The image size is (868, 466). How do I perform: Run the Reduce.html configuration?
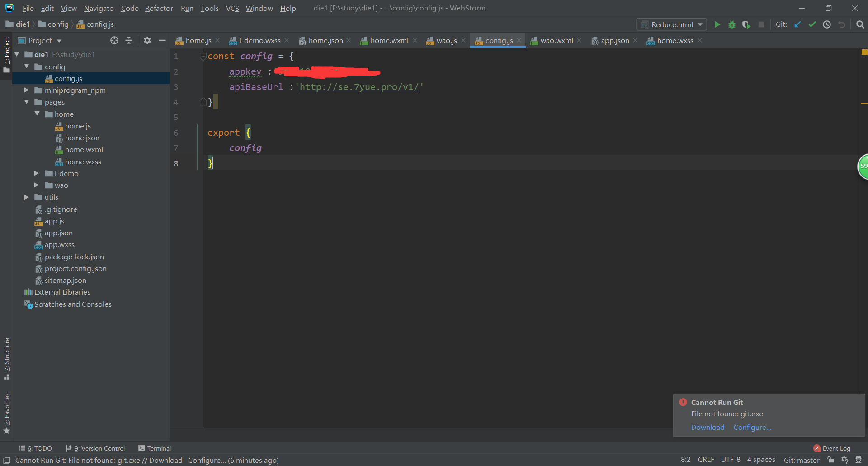717,24
